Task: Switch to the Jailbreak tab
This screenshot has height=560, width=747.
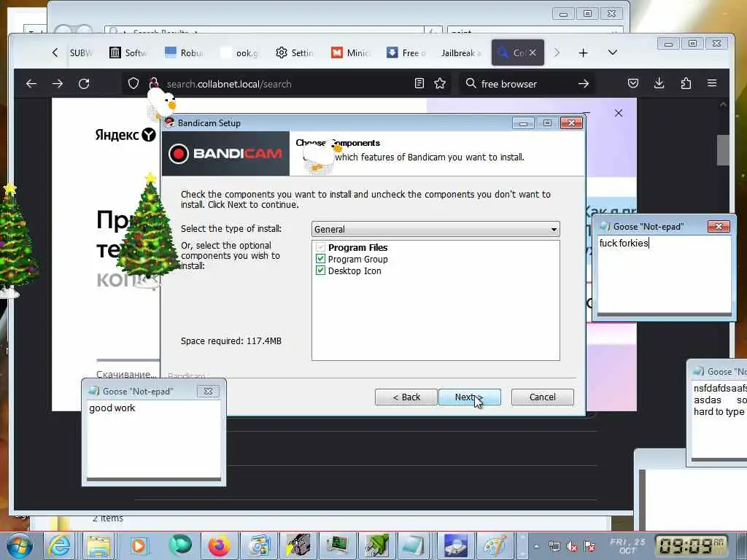Action: pyautogui.click(x=461, y=52)
